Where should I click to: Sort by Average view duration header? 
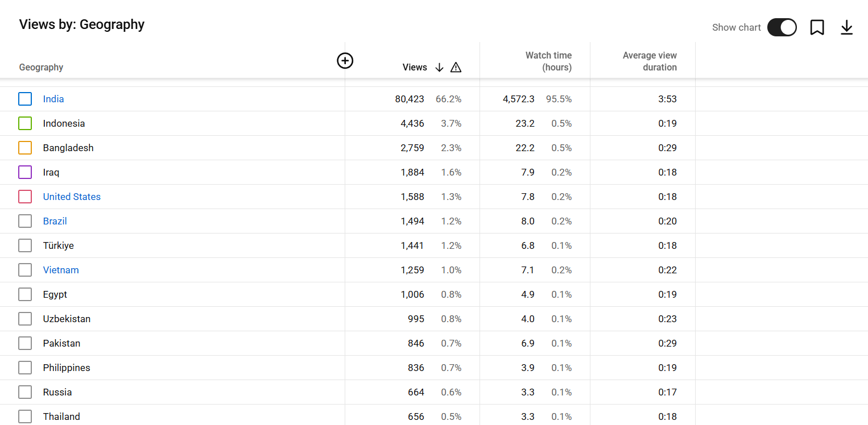coord(650,61)
